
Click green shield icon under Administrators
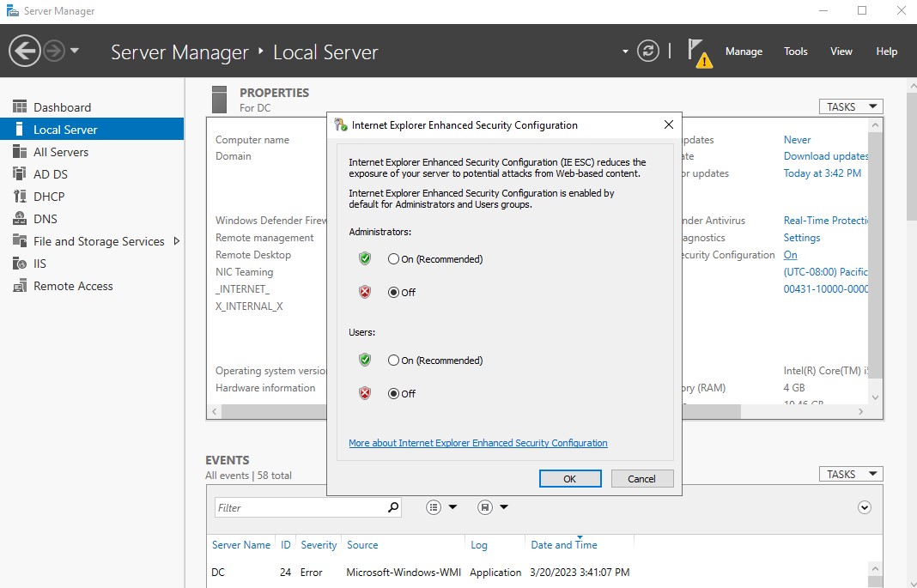(x=365, y=258)
